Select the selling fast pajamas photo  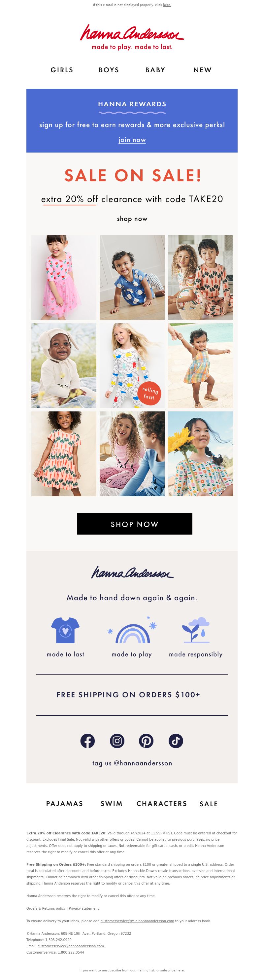coord(132,366)
